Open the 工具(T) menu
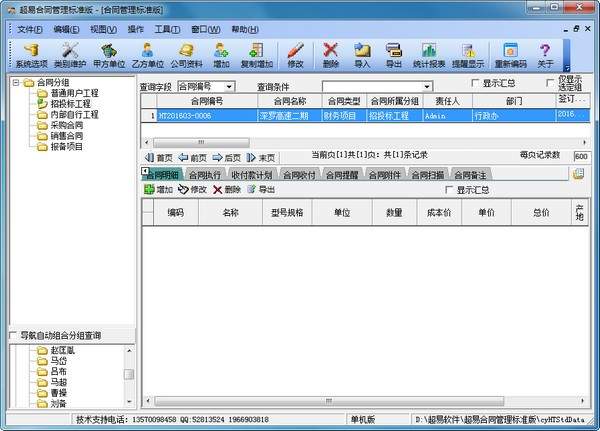 (x=168, y=29)
